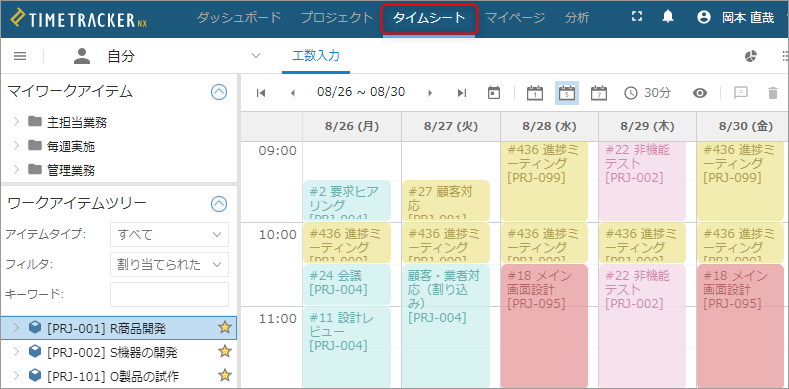This screenshot has height=389, width=789.
Task: Expand the 毎週実施 folder
Action: [16, 145]
